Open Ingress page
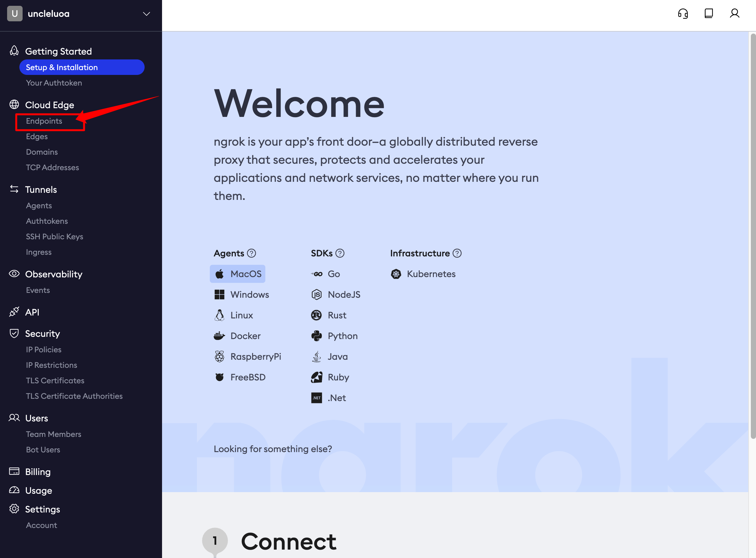Screen dimensions: 756x558 coord(39,252)
